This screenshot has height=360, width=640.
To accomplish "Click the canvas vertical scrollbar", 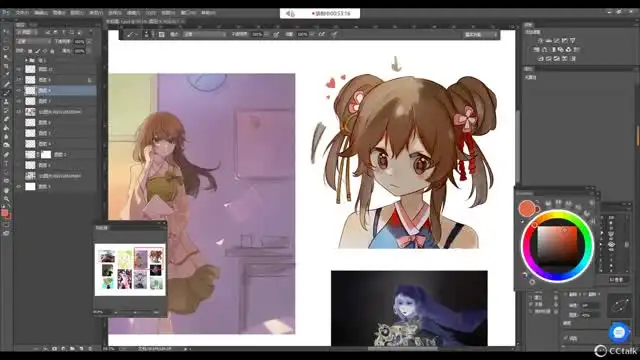I will pyautogui.click(x=518, y=147).
